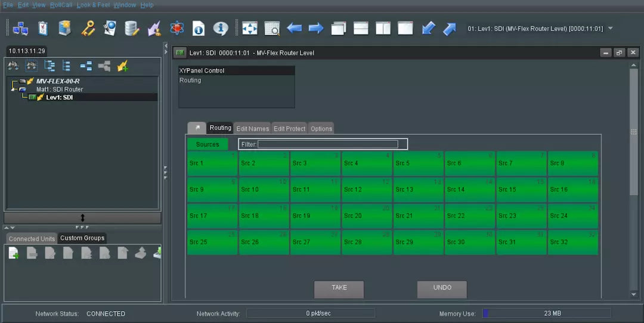Click the expand tree hierarchy icon

(49, 66)
